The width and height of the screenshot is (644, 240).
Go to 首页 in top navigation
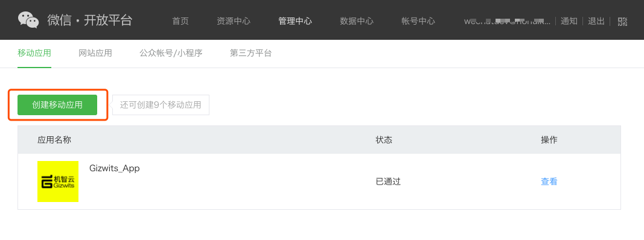click(x=180, y=21)
